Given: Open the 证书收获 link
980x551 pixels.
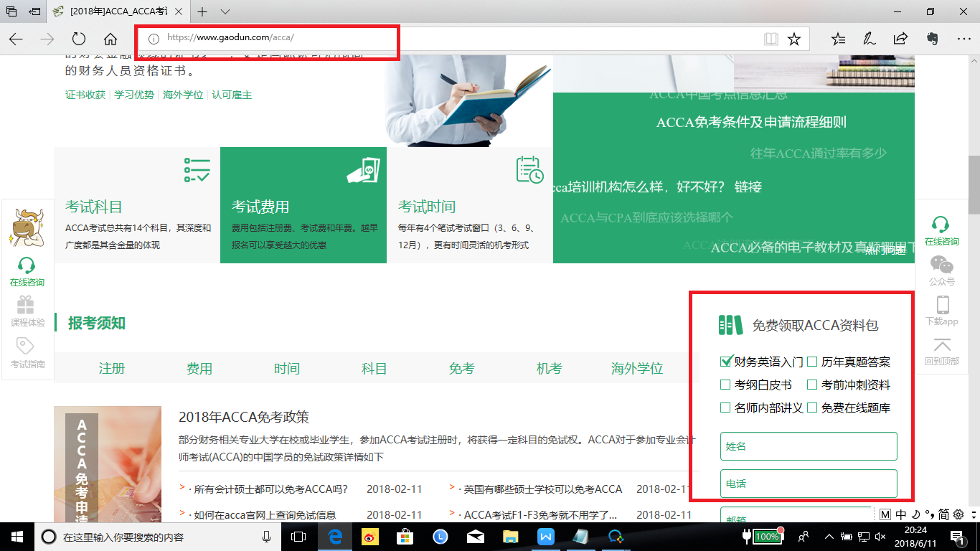Looking at the screenshot, I should tap(85, 95).
